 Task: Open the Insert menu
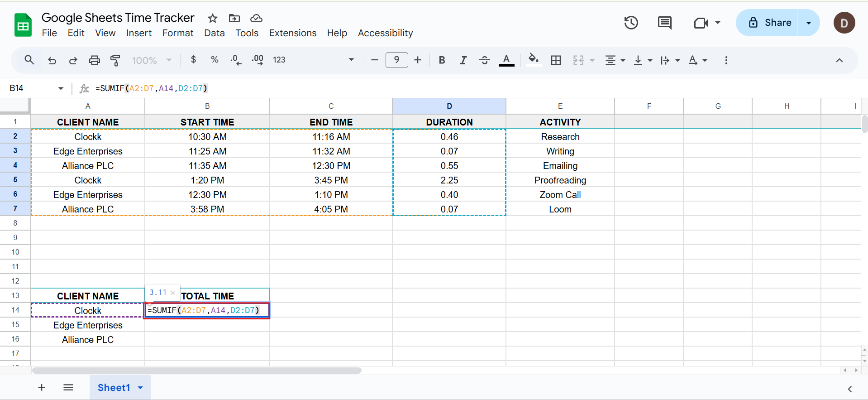pos(139,33)
